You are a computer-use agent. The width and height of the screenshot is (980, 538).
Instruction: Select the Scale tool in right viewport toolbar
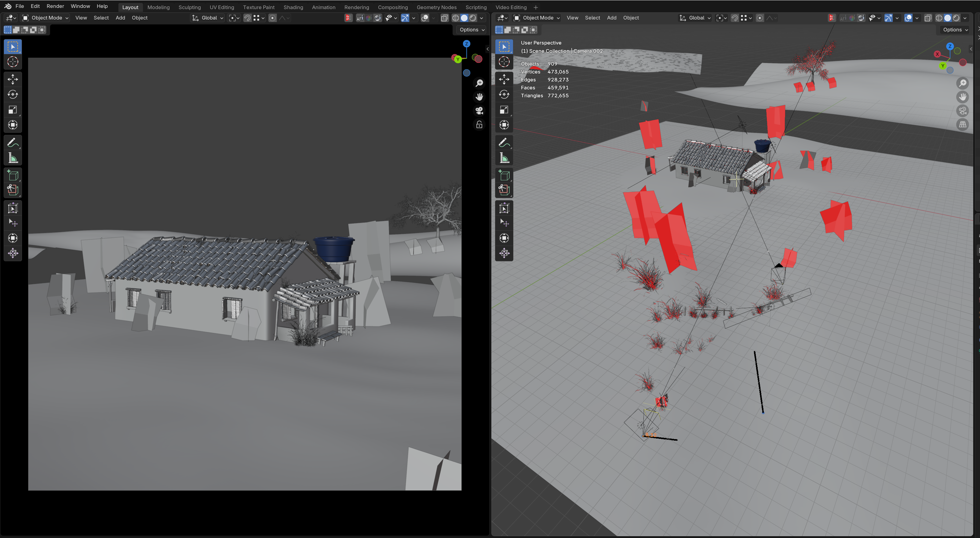click(x=504, y=110)
